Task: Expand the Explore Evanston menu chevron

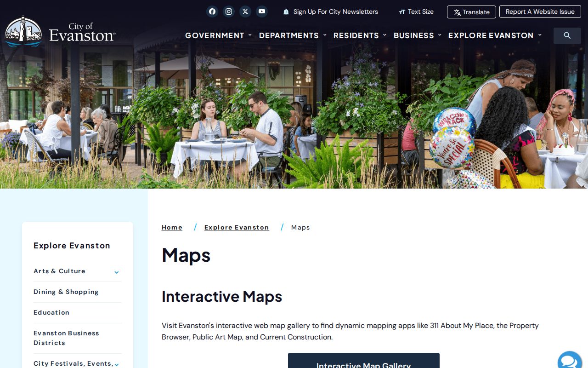Action: coord(540,35)
